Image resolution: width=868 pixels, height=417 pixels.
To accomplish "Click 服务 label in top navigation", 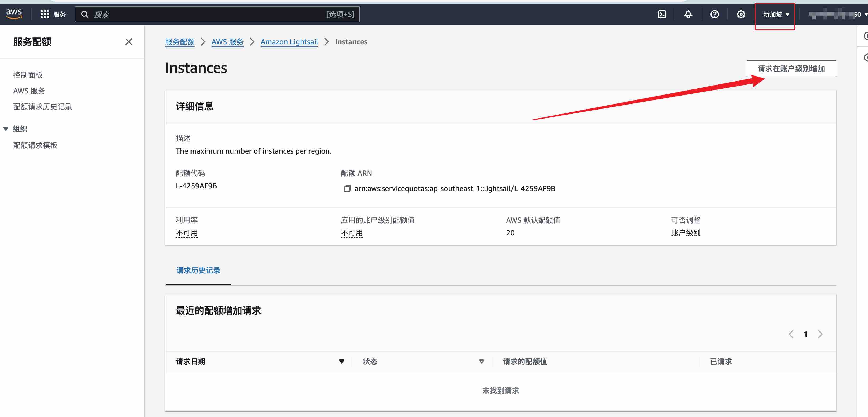I will (x=59, y=14).
